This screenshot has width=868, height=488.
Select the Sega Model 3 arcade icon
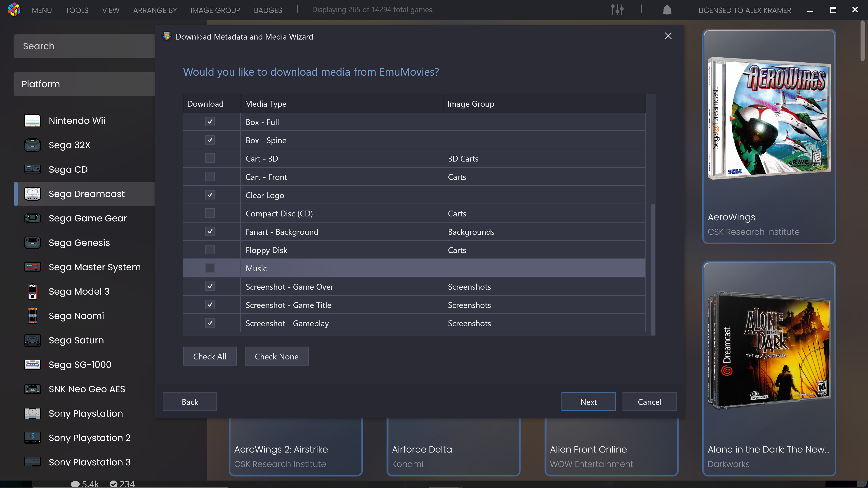pos(32,292)
